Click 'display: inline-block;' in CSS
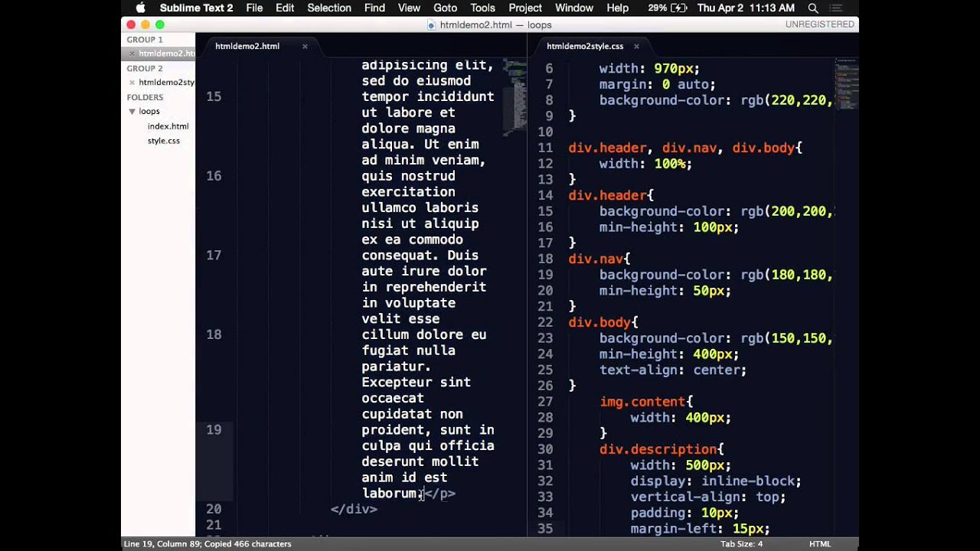Screen dimensions: 980x551 [716, 481]
